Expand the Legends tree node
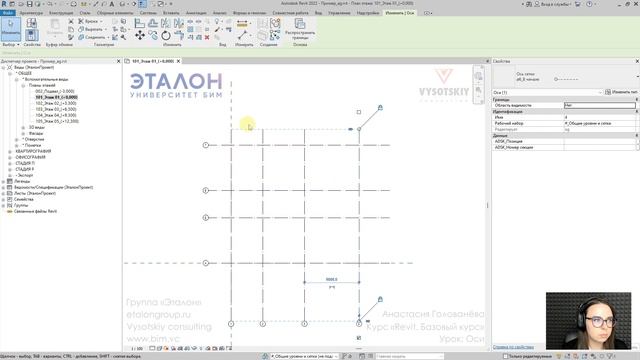Viewport: 640px width, 360px height. pos(3,181)
